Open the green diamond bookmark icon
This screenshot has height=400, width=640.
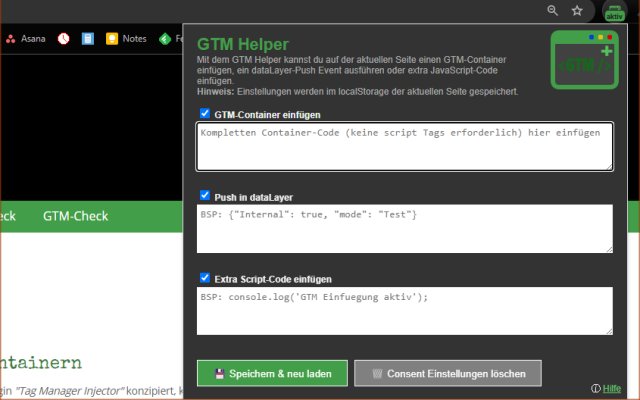[x=165, y=39]
